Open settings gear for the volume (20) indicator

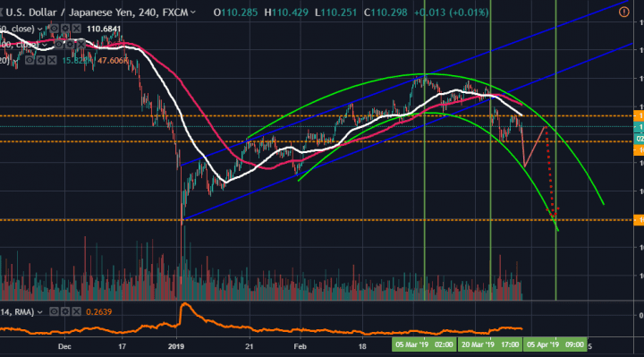click(40, 60)
